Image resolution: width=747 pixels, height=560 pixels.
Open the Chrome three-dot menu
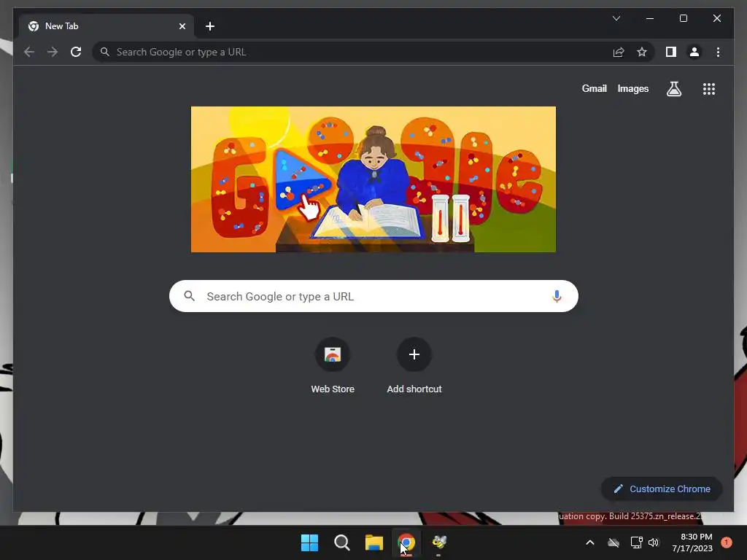pyautogui.click(x=718, y=52)
